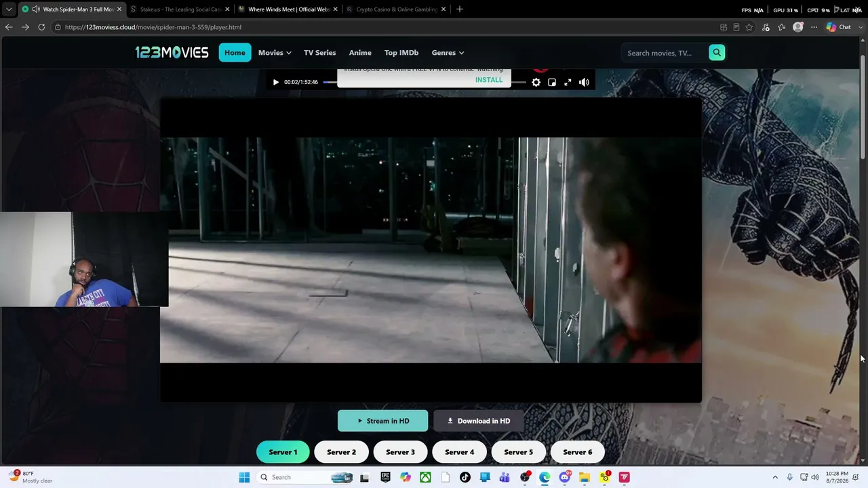Switch to Server 4
This screenshot has height=488, width=868.
click(459, 452)
